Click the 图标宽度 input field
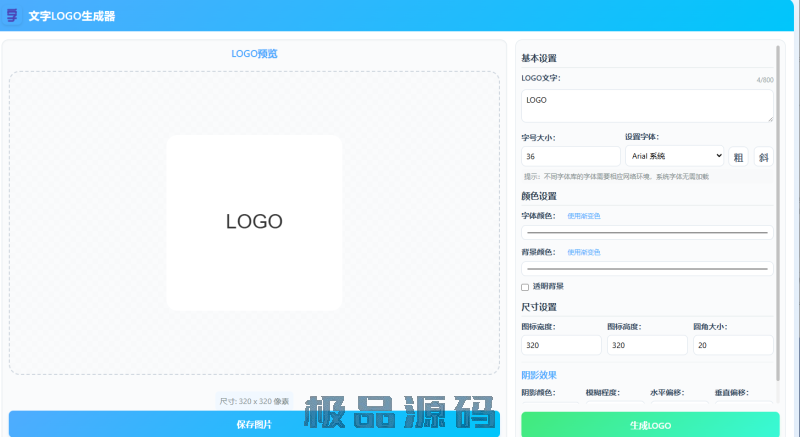The width and height of the screenshot is (800, 437). pos(561,345)
